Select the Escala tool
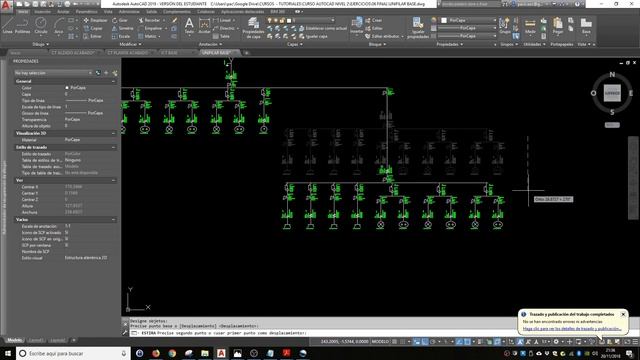The height and width of the screenshot is (360, 640). tap(121, 36)
